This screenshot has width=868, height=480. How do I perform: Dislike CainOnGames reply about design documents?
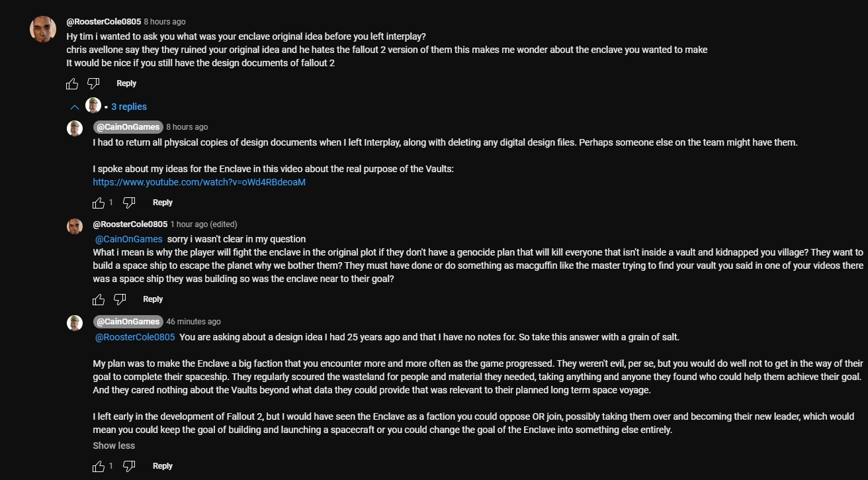(130, 203)
